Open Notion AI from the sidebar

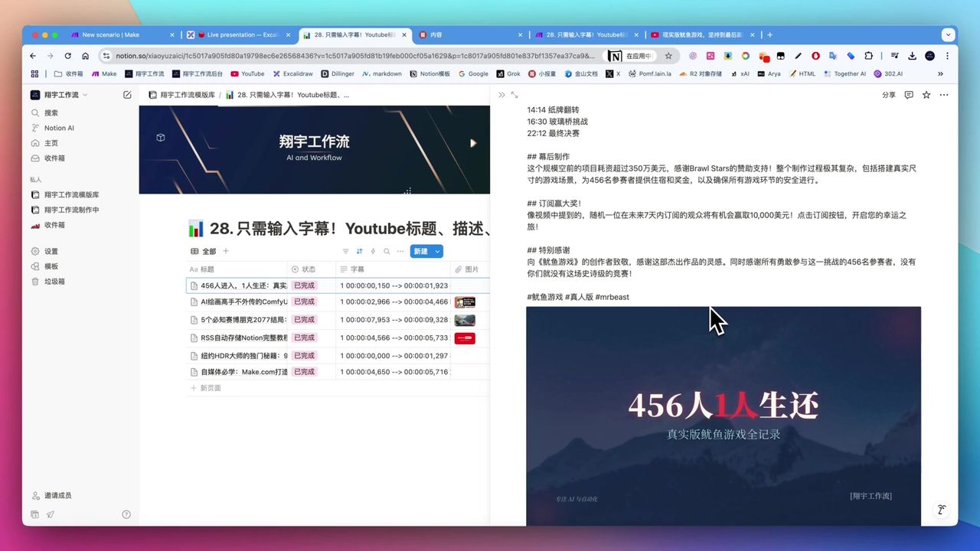57,128
